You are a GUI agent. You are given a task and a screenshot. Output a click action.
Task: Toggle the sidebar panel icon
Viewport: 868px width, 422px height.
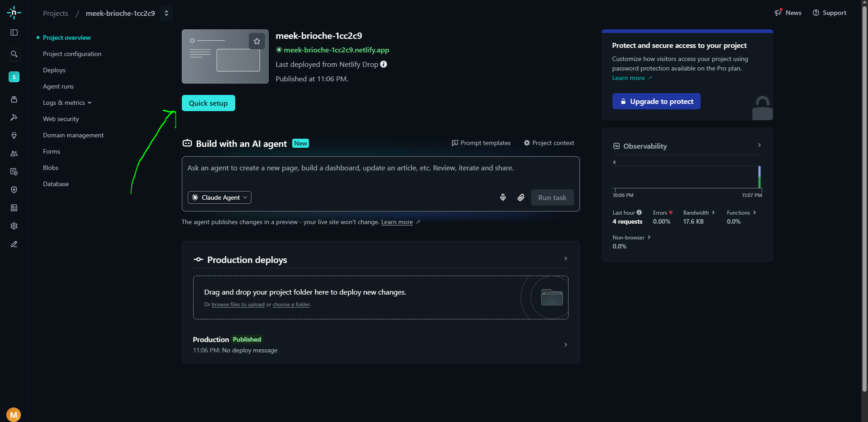14,33
